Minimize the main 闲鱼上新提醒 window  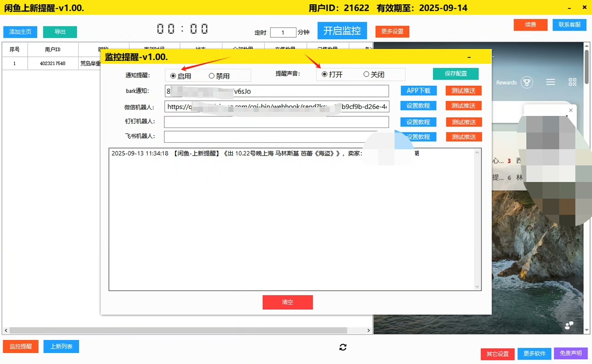coord(568,8)
